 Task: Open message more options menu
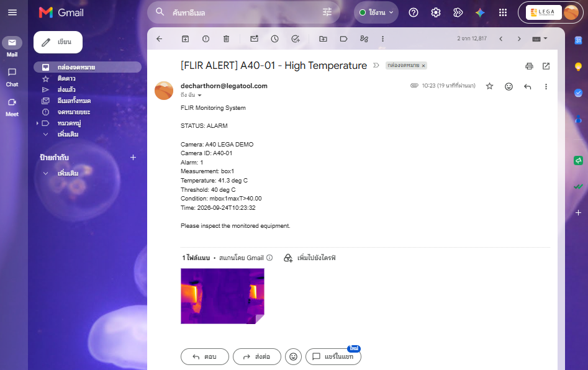click(546, 86)
